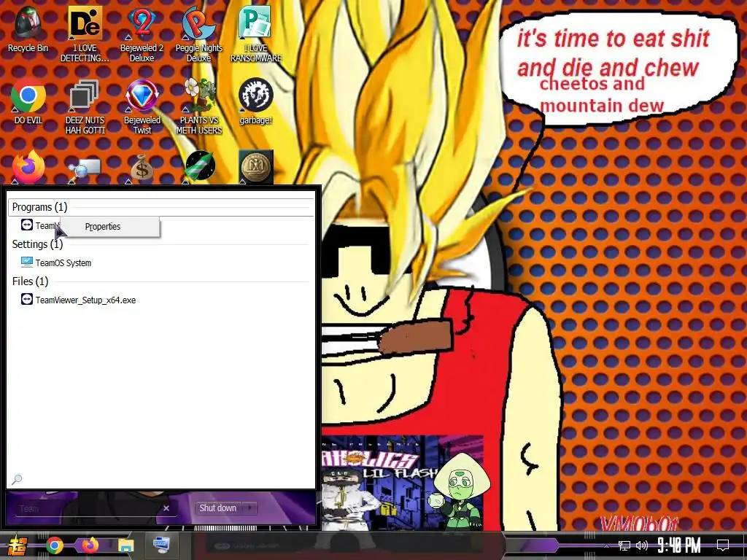Click the 9:40 PM taskbar clock
This screenshot has width=747, height=560.
(x=679, y=545)
